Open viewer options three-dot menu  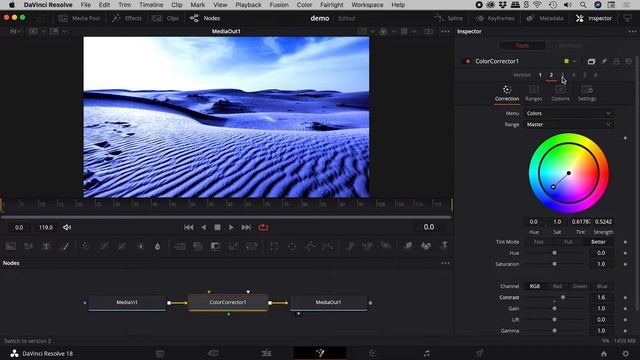[x=445, y=31]
